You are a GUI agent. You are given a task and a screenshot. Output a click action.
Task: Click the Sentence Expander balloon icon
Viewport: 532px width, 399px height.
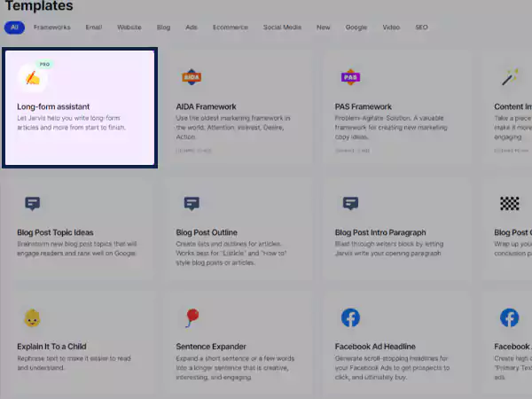(x=191, y=317)
